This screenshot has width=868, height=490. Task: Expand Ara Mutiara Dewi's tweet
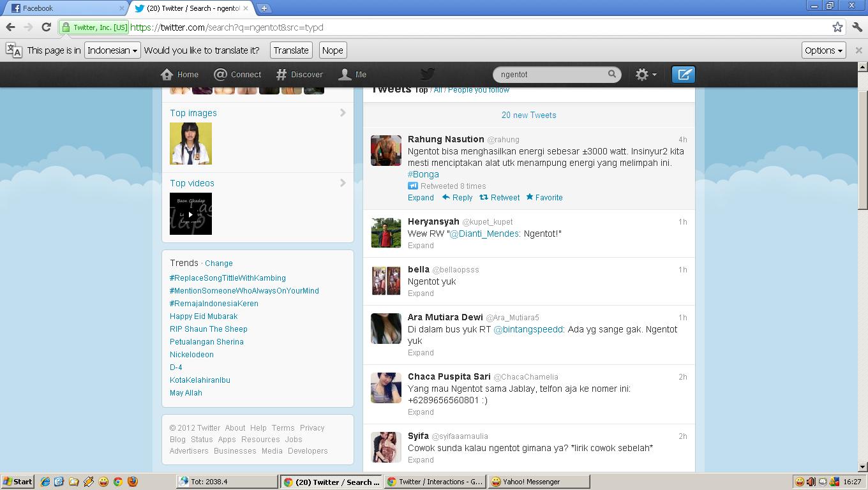point(421,353)
